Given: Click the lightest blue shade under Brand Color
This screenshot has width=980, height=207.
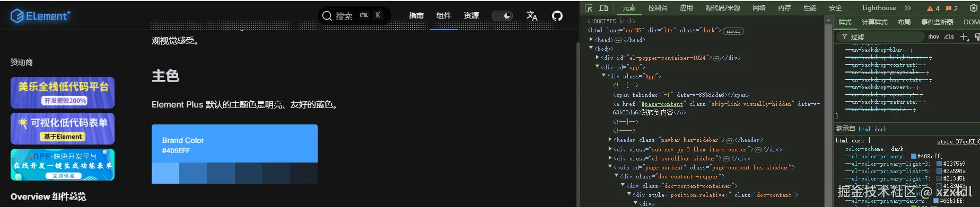Looking at the screenshot, I should (x=165, y=173).
